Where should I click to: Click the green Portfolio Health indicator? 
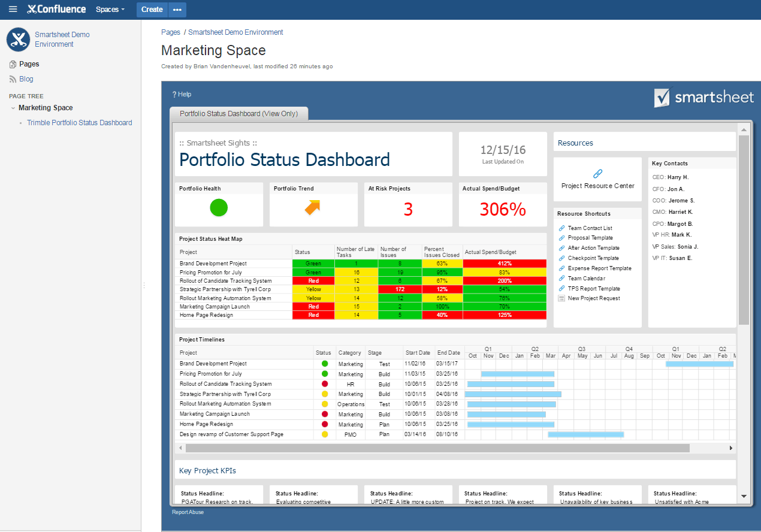(218, 207)
